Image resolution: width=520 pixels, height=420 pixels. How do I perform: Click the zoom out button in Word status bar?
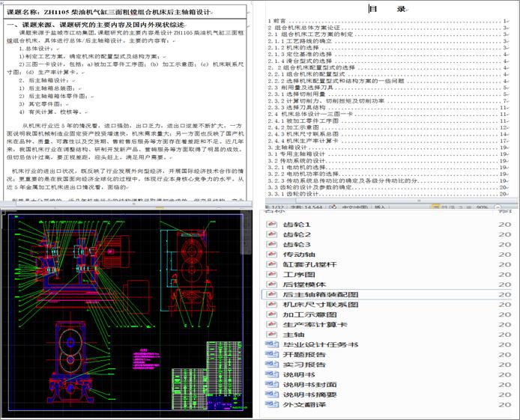click(x=498, y=207)
